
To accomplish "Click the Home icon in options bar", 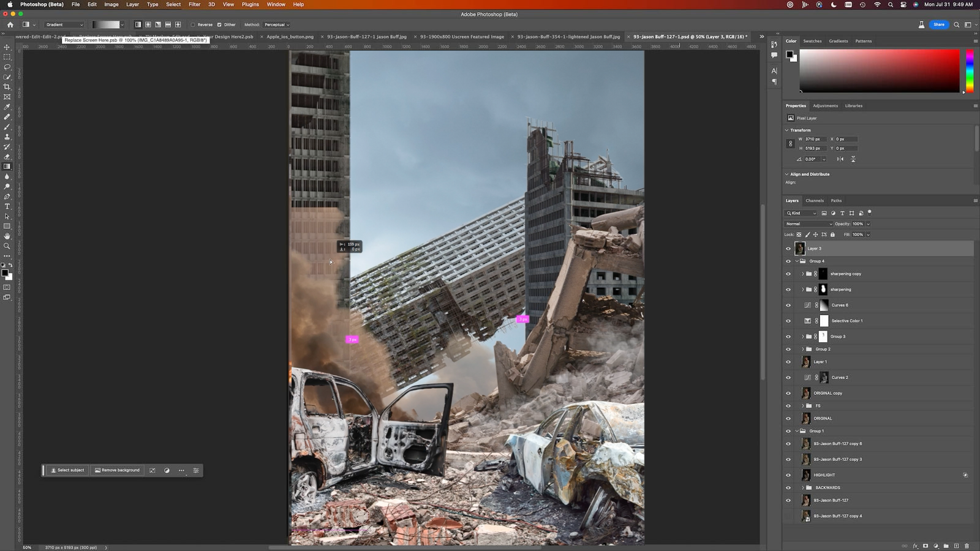I will point(10,24).
